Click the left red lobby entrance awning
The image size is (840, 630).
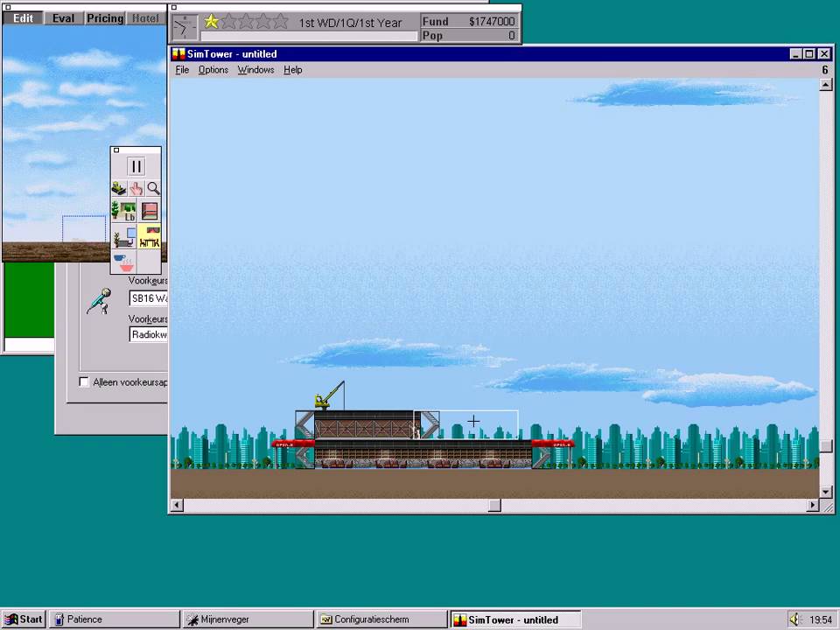(292, 444)
